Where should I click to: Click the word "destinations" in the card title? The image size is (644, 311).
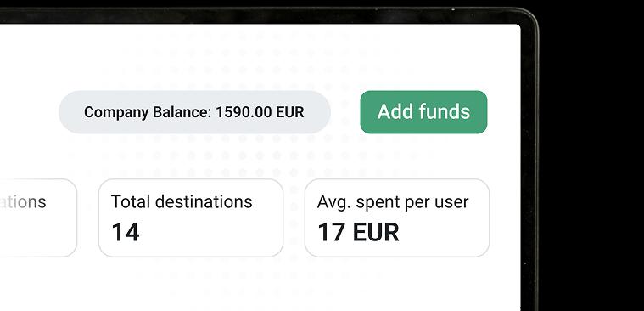[x=204, y=202]
